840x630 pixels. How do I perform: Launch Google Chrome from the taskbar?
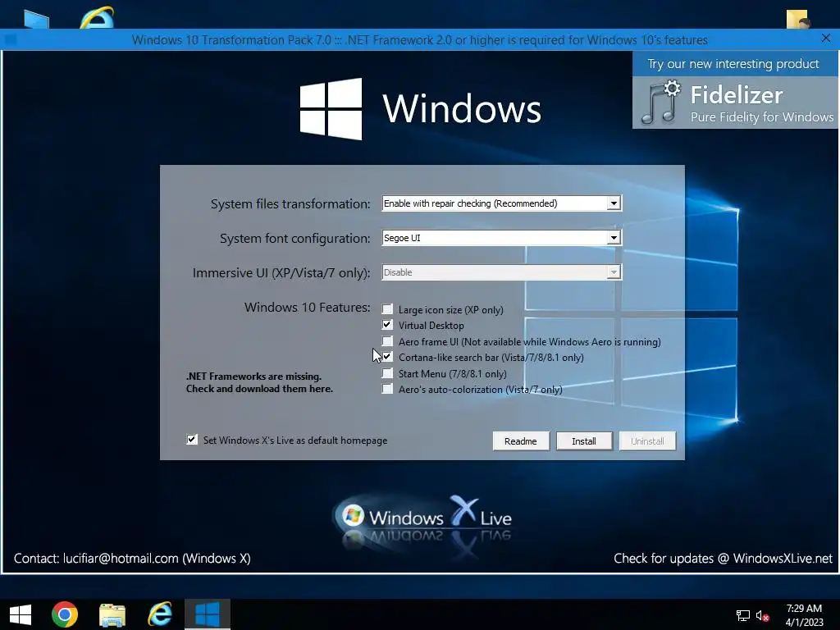click(x=65, y=614)
